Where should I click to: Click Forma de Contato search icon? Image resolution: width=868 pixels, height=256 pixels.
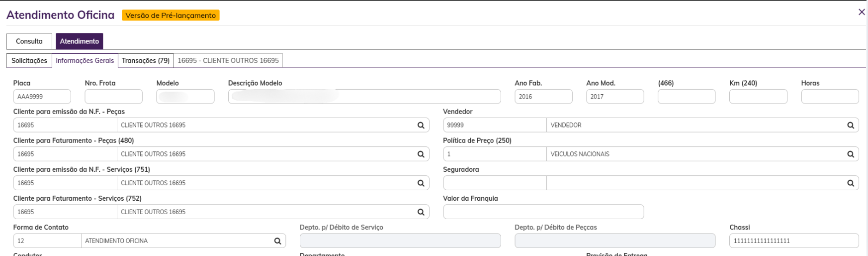click(x=277, y=241)
